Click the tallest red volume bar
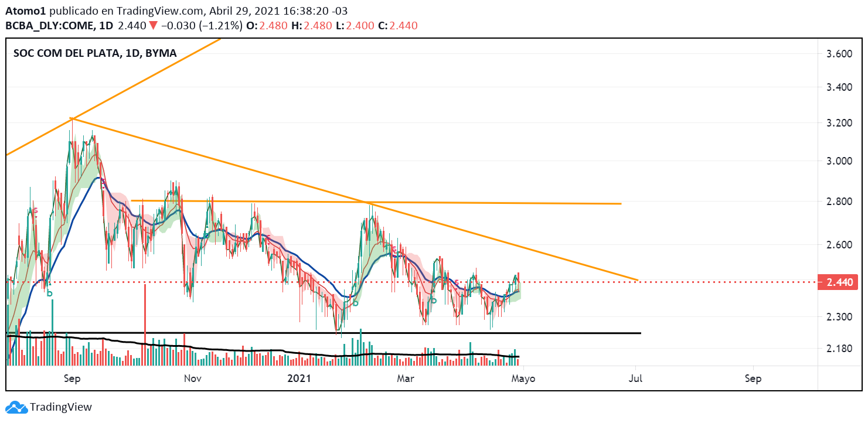868x423 pixels. click(144, 322)
